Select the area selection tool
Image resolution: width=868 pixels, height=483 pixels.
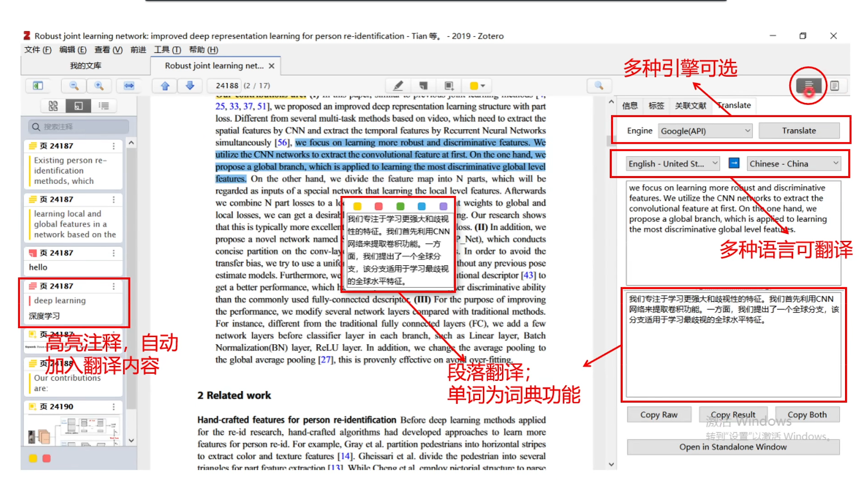(448, 85)
